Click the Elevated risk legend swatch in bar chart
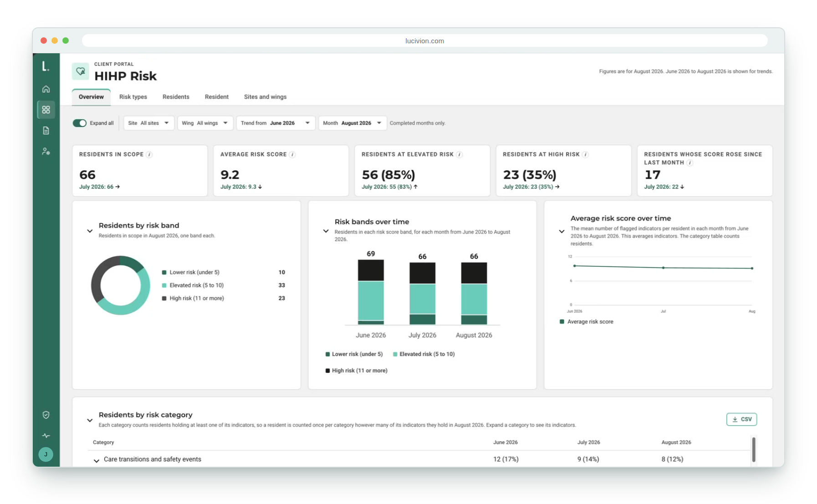 (x=395, y=354)
